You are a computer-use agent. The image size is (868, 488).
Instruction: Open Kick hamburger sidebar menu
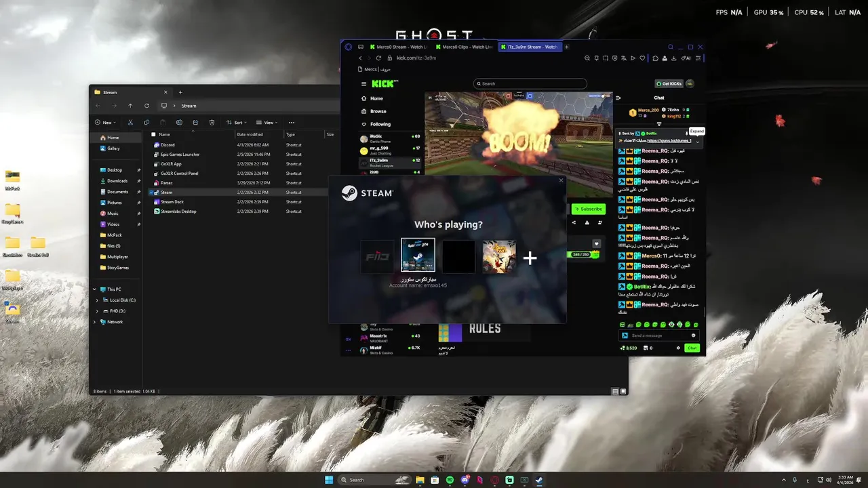(363, 84)
